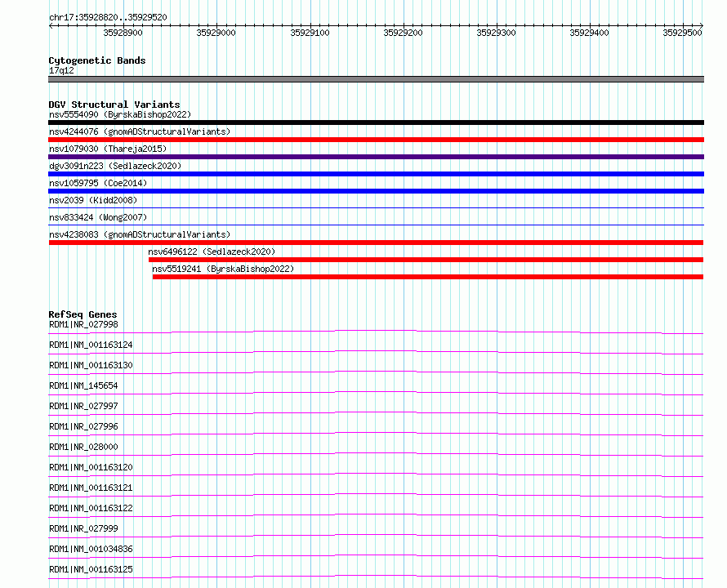Open transcript RDM1|NR_027998
The image size is (727, 588).
83,324
